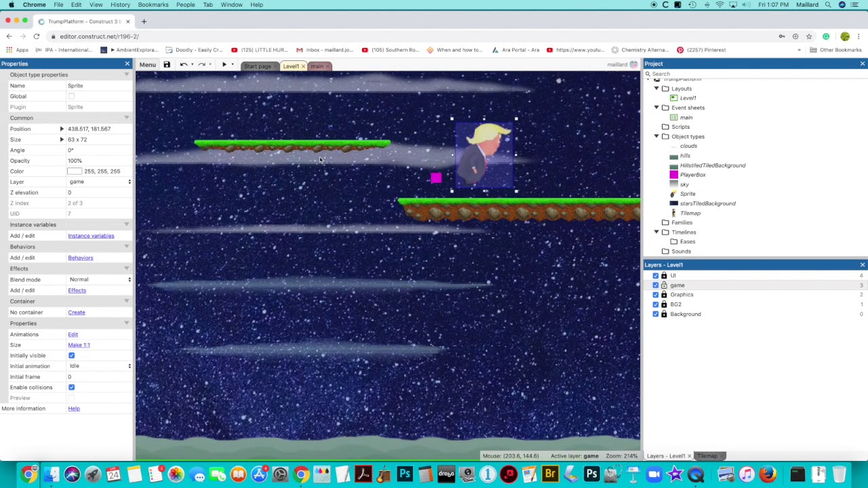
Task: Collapse the Event sheets folder
Action: pyautogui.click(x=656, y=108)
